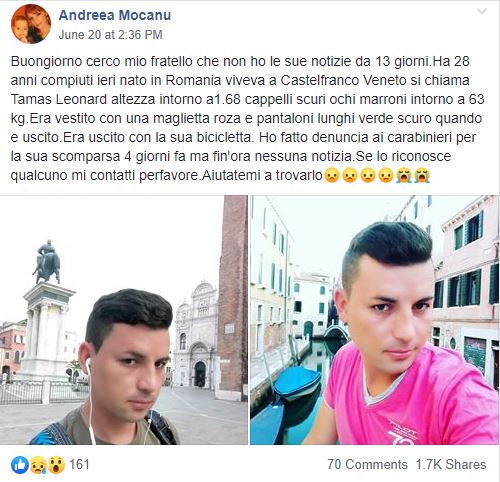Click the blue boat in canal photo
This screenshot has width=500, height=482.
[x=298, y=383]
